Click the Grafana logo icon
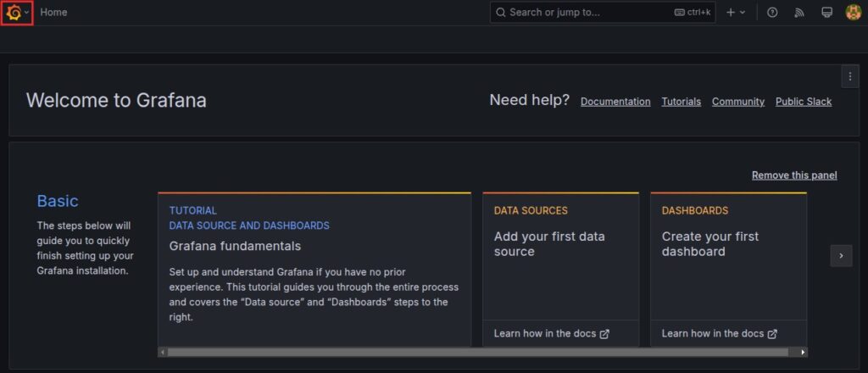This screenshot has height=373, width=868. (14, 13)
